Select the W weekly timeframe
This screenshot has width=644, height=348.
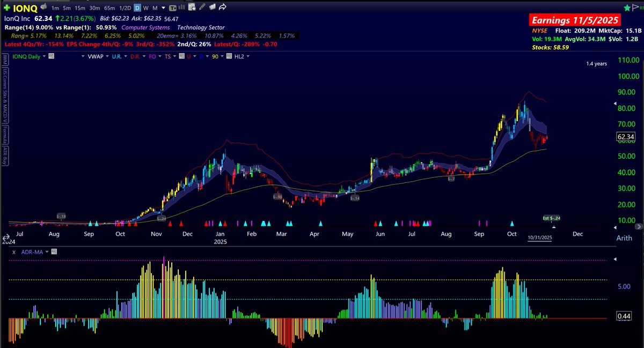pos(145,8)
